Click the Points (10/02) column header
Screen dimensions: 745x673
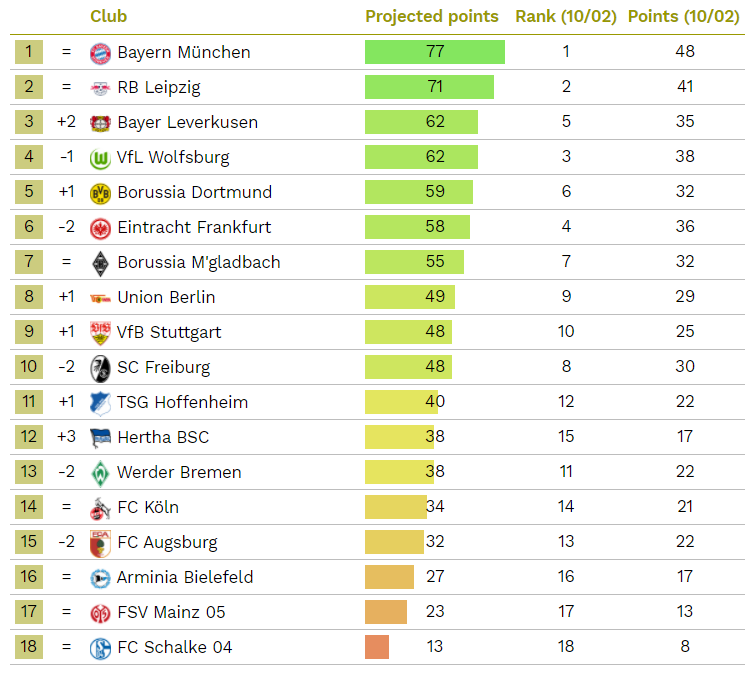click(683, 16)
